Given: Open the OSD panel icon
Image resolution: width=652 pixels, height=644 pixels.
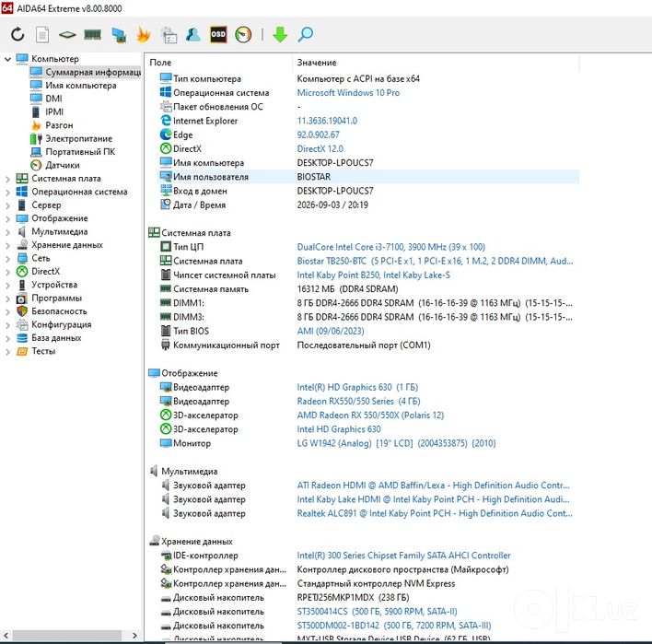Looking at the screenshot, I should tap(218, 34).
